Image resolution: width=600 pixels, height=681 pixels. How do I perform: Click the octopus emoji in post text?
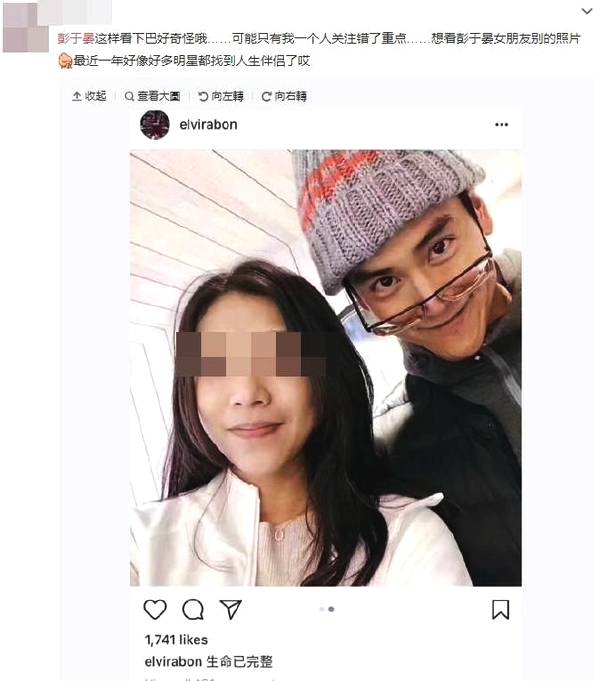65,60
